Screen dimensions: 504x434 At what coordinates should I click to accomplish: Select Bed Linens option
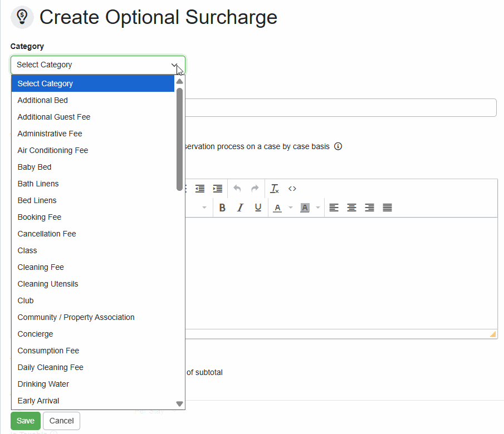pyautogui.click(x=93, y=200)
